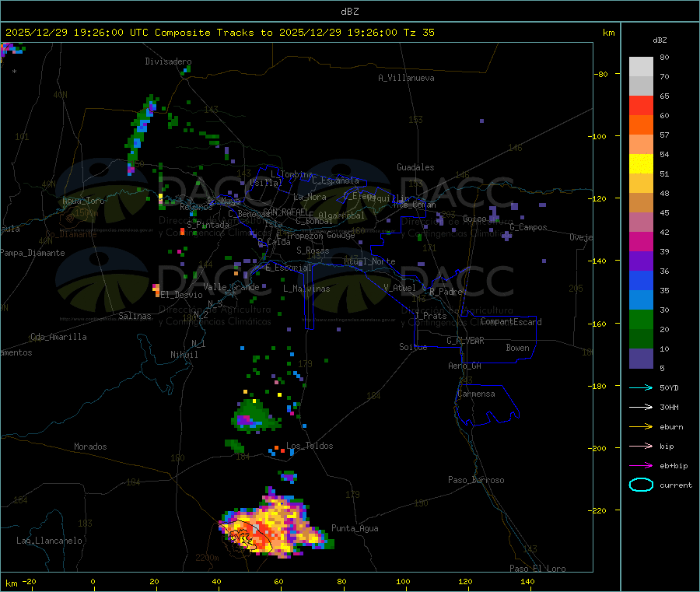Click the '-20' tick on horizontal km axis

tap(29, 581)
